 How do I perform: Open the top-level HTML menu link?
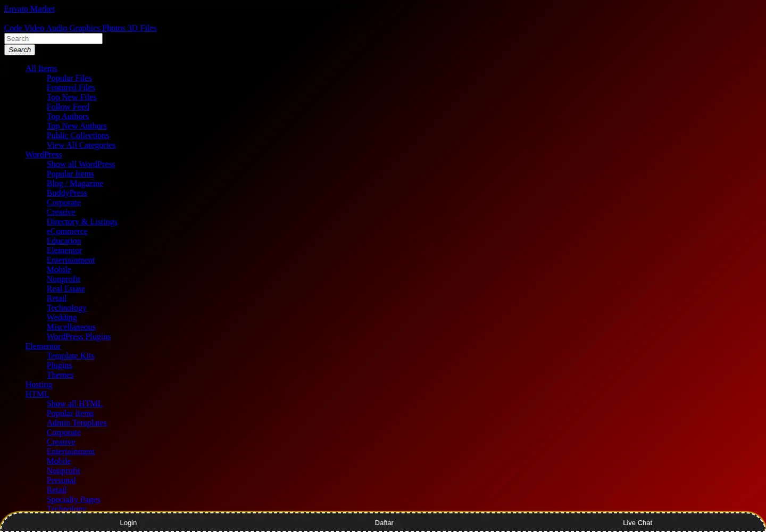coord(37,394)
